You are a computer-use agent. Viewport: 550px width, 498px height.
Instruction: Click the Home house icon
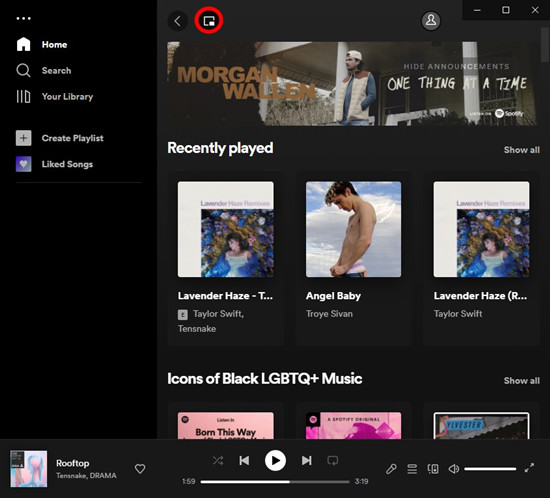coord(24,45)
